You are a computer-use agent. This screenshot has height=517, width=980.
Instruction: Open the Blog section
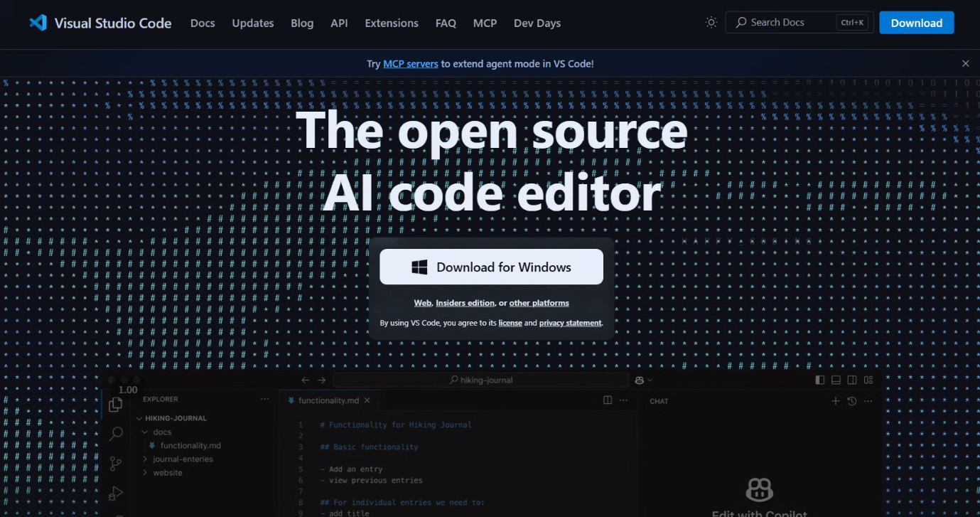(x=302, y=23)
